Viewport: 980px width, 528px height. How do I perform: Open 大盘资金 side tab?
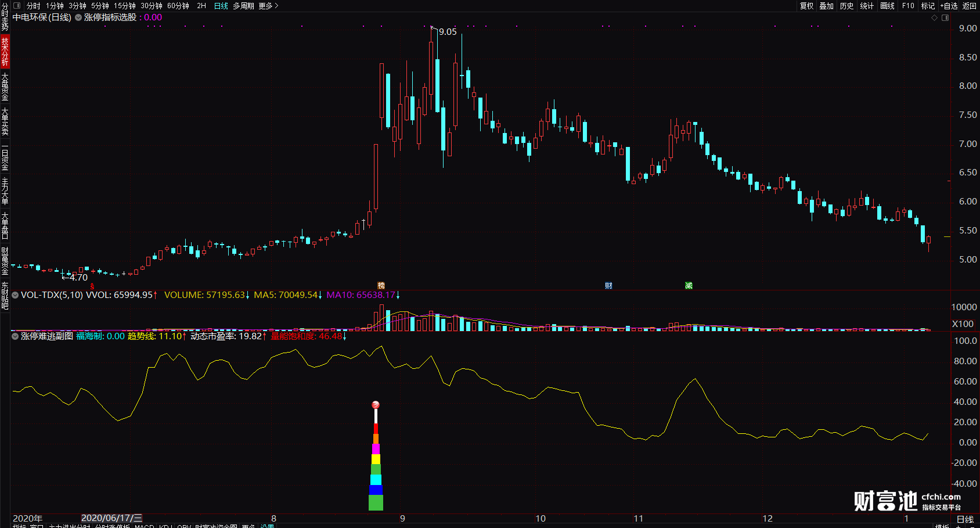point(5,86)
